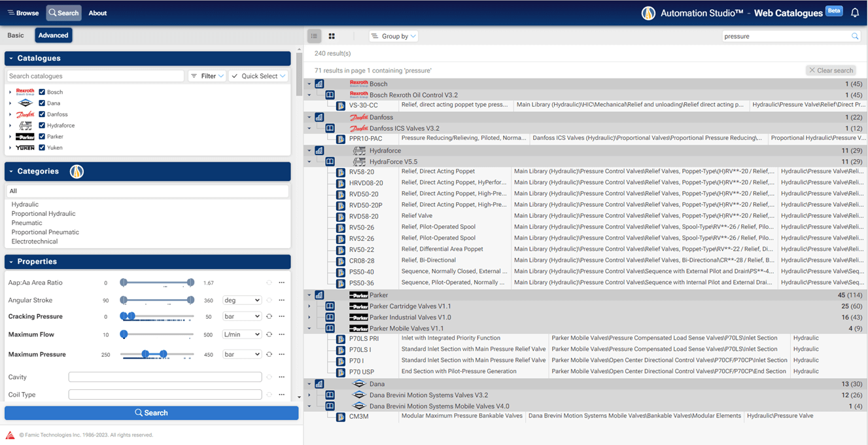Expand the Parker Industrial Valves V1.0 group
The image size is (868, 445).
(x=309, y=317)
